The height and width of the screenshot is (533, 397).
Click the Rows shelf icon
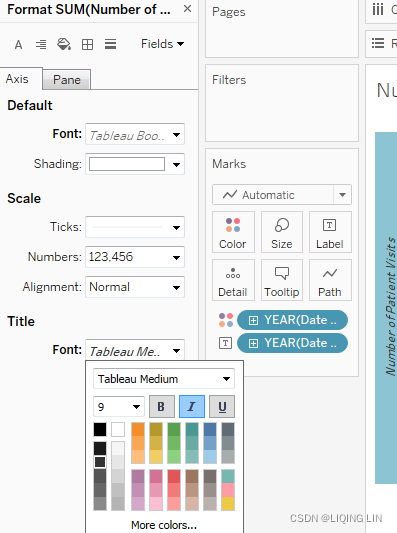378,43
